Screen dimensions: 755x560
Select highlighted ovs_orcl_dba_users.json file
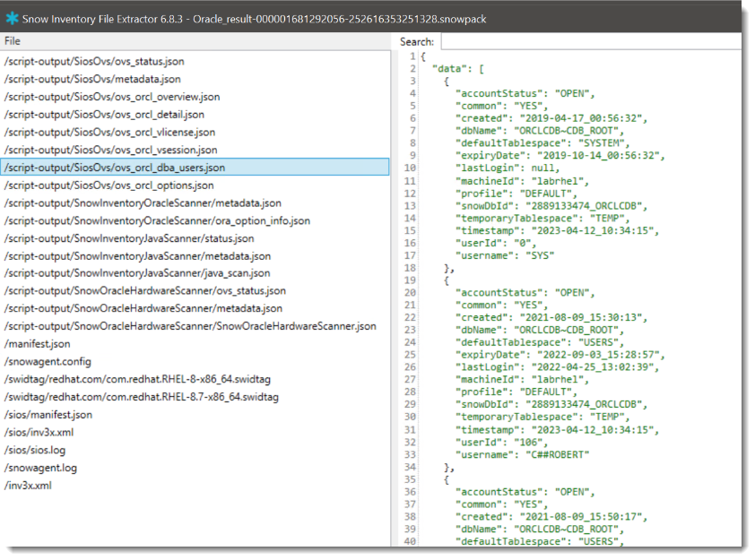pos(195,168)
